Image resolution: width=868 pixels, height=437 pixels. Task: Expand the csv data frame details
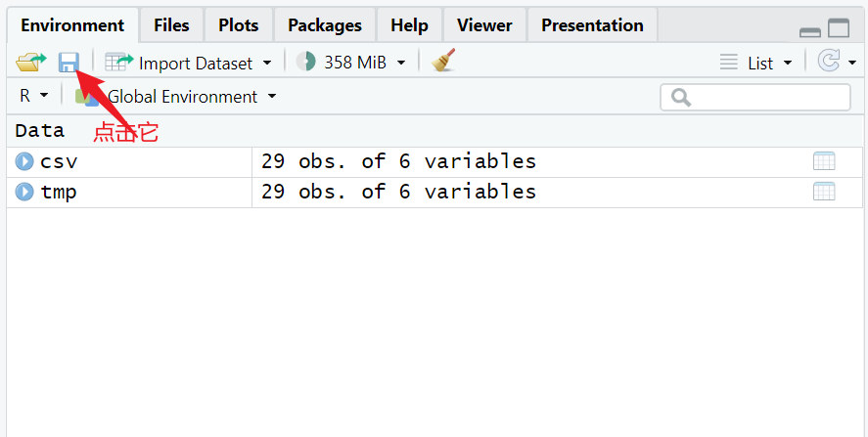pyautogui.click(x=24, y=161)
